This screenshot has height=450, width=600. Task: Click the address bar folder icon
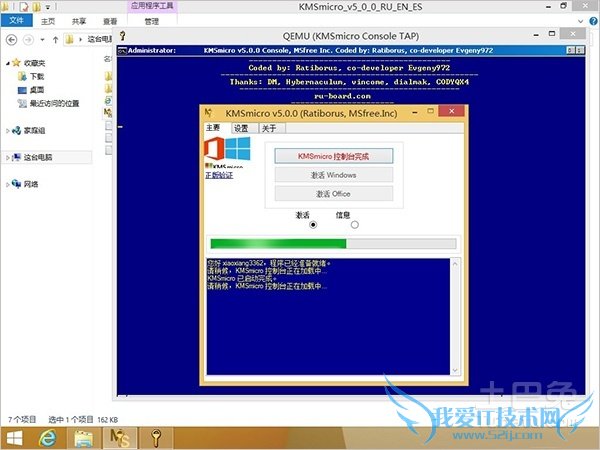pos(69,39)
